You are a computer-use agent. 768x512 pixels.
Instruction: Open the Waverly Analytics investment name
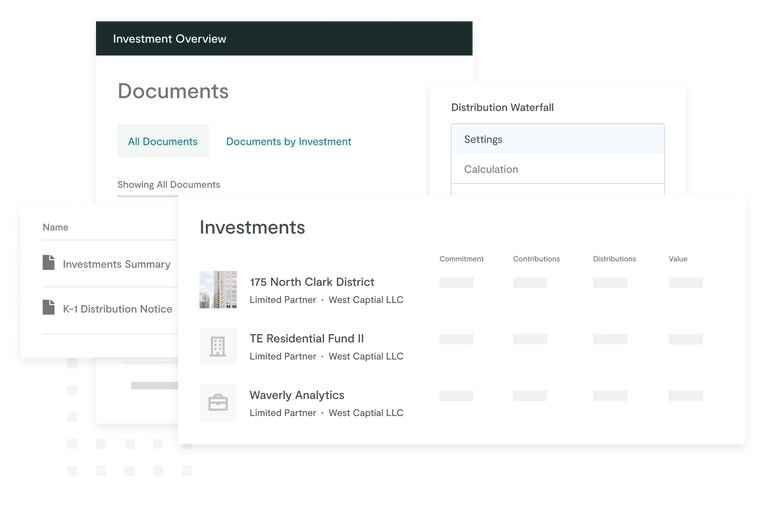[297, 395]
